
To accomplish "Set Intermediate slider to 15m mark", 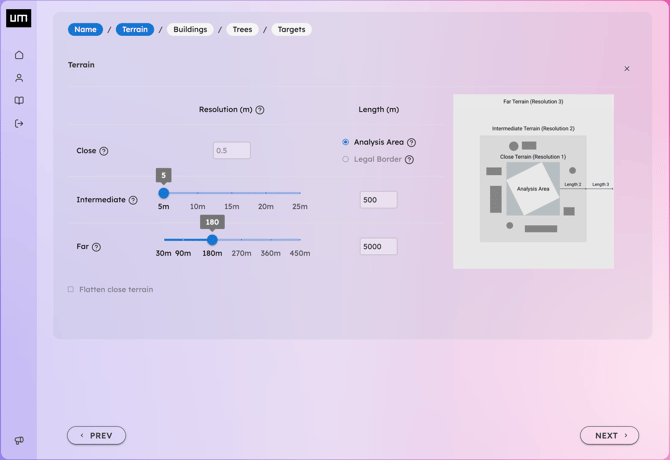I will [232, 193].
